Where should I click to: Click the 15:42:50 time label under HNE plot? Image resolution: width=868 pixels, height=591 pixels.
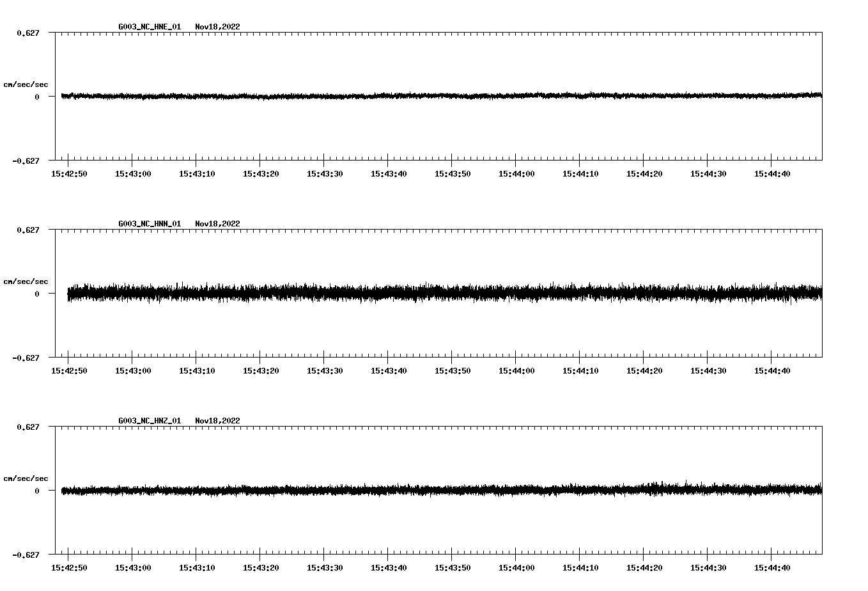(69, 174)
